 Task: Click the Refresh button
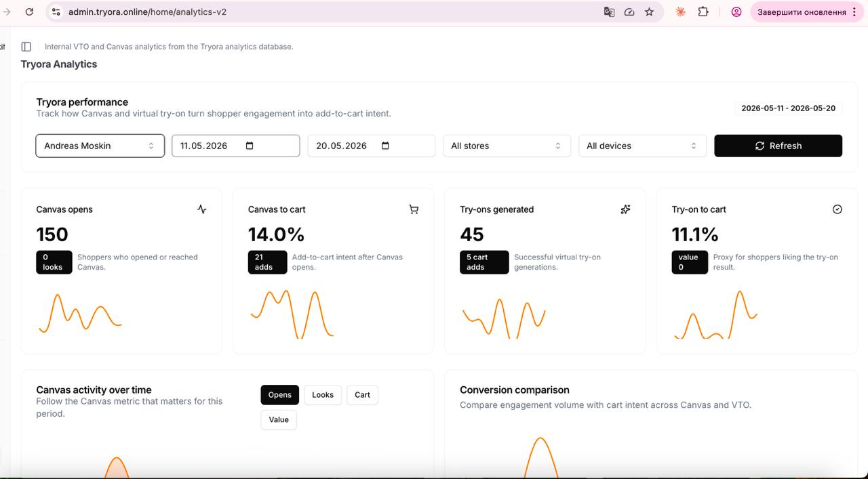click(x=778, y=146)
